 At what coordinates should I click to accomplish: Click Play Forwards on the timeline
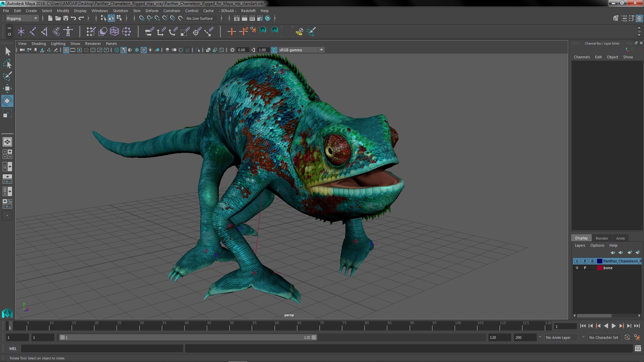pyautogui.click(x=613, y=326)
